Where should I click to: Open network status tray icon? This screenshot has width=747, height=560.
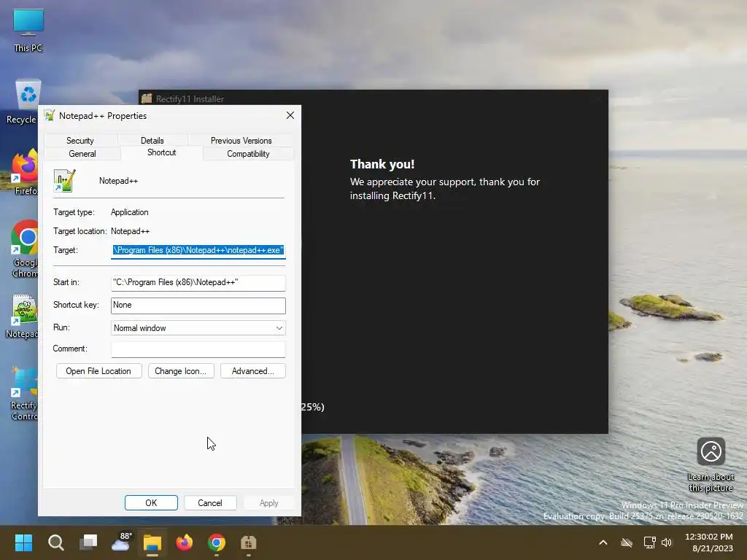point(649,542)
